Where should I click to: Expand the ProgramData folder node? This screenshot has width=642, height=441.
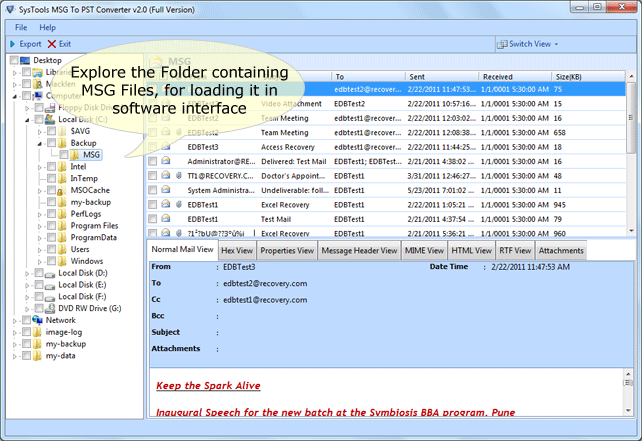(x=40, y=238)
